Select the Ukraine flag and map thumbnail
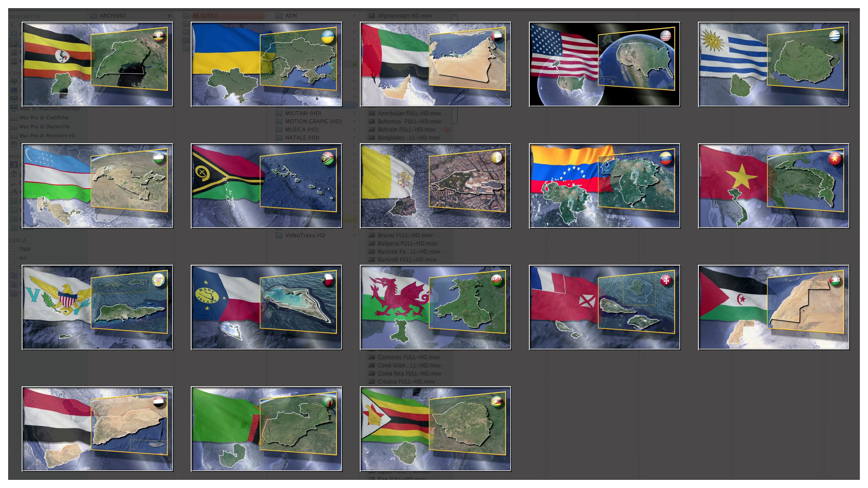Screen dimensions: 868x488 (266, 64)
